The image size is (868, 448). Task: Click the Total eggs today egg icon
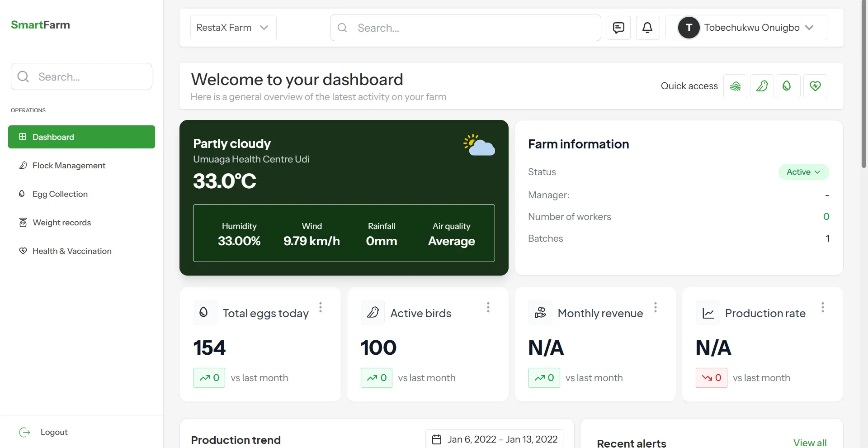(x=204, y=312)
